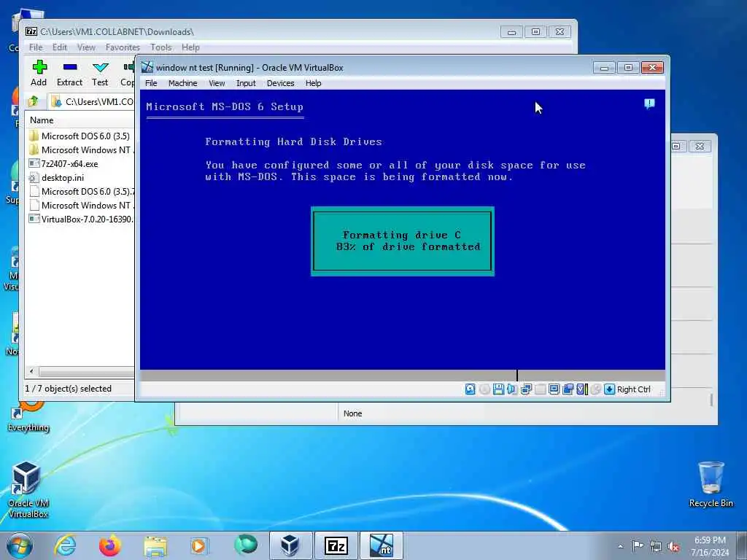
Task: Select Microsoft DOS 6.0 (3.5).7z archive file
Action: click(80, 192)
